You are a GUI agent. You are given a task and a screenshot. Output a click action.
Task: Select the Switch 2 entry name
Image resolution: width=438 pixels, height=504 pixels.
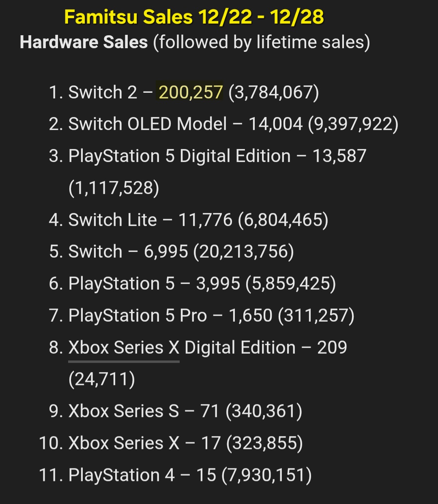[103, 92]
